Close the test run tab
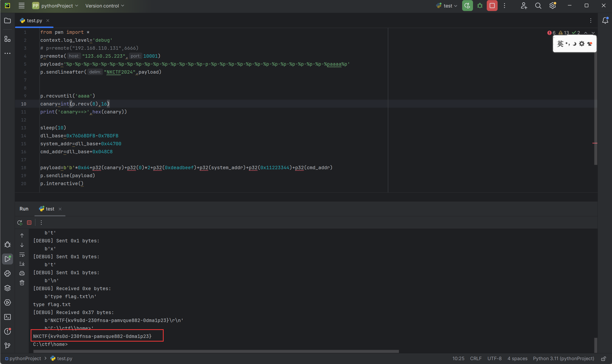Viewport: 612px width, 364px height. [60, 209]
